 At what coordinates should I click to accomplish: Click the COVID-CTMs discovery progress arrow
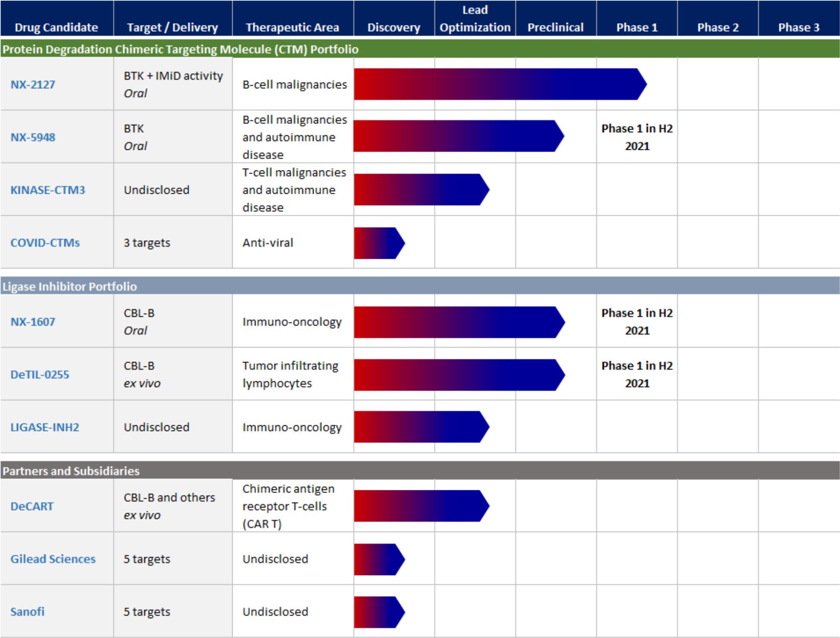click(378, 243)
